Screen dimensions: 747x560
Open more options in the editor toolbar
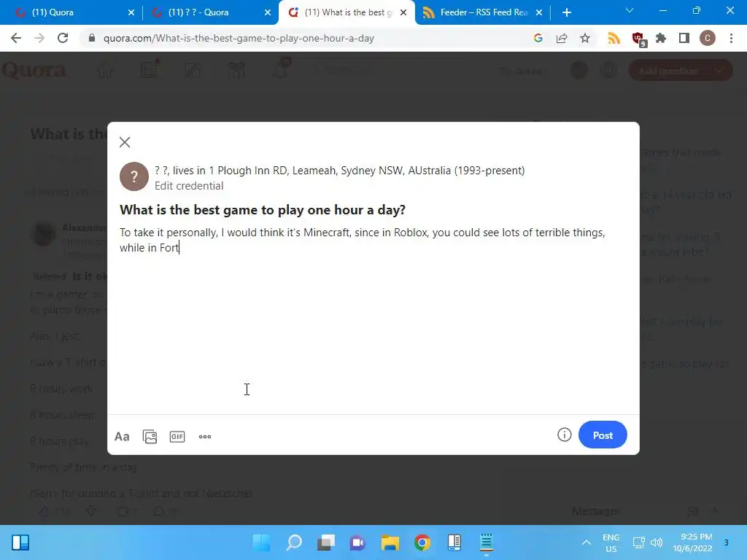205,436
